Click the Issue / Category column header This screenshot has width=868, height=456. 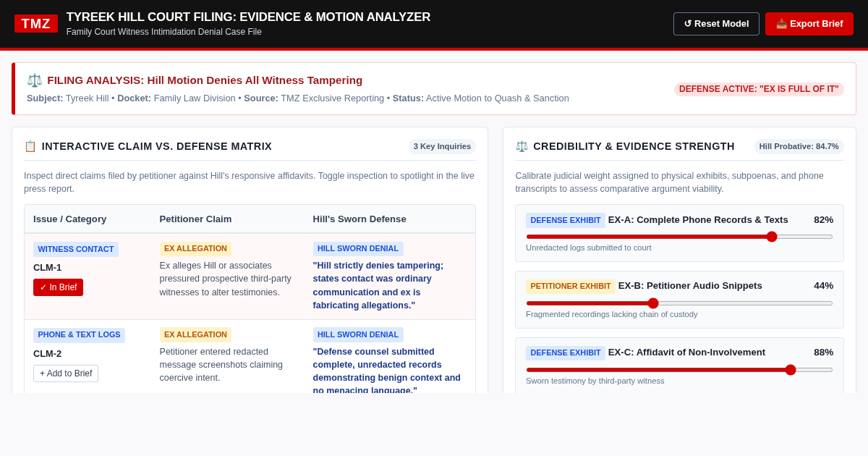(70, 219)
